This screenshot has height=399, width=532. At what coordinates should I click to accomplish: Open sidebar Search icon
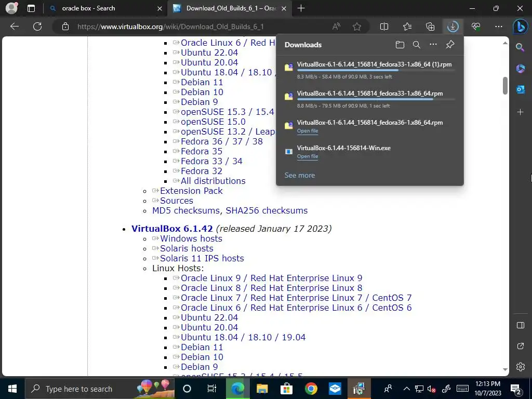[520, 47]
